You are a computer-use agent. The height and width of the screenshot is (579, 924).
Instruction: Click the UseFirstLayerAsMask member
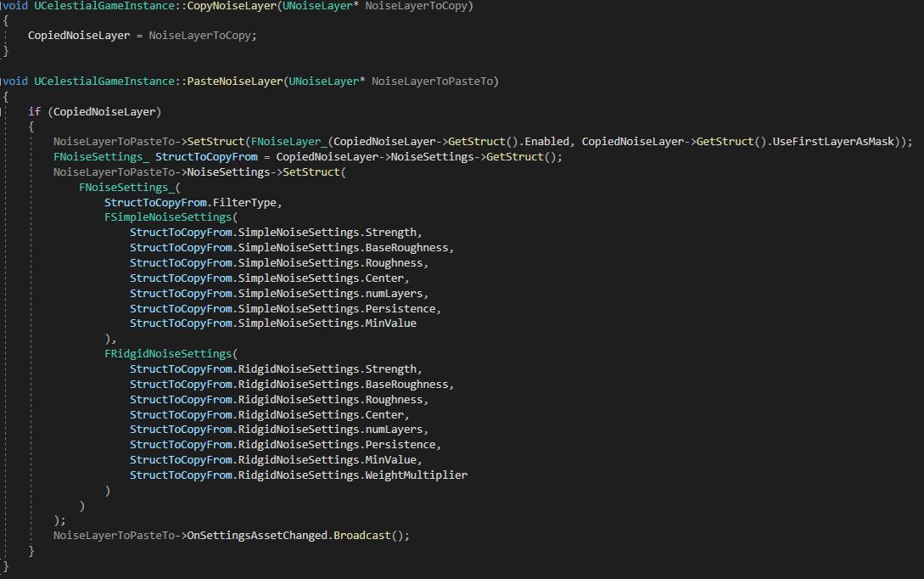pyautogui.click(x=833, y=142)
